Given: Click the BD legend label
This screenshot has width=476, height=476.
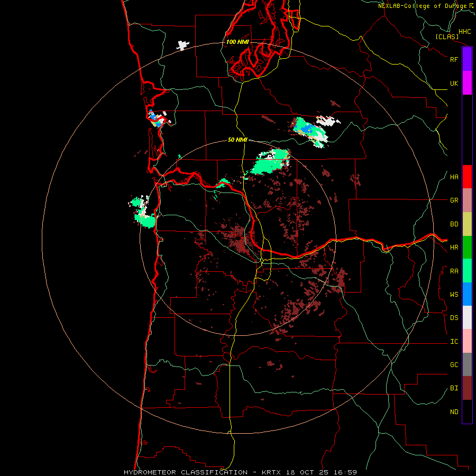Looking at the screenshot, I should coord(454,224).
